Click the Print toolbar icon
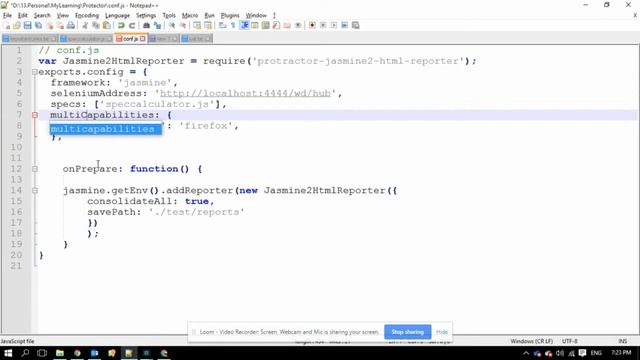 [71, 25]
